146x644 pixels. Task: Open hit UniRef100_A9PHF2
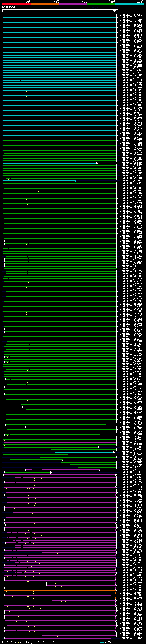131,133
